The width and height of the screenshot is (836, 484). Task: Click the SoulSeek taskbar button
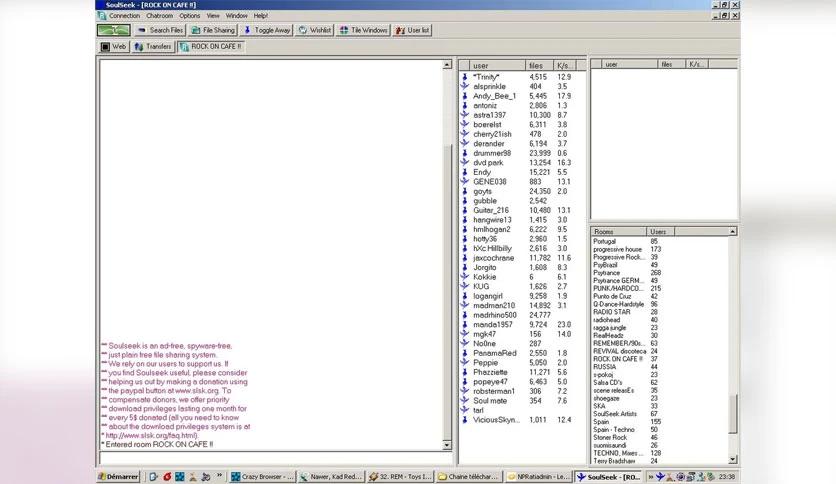click(609, 477)
